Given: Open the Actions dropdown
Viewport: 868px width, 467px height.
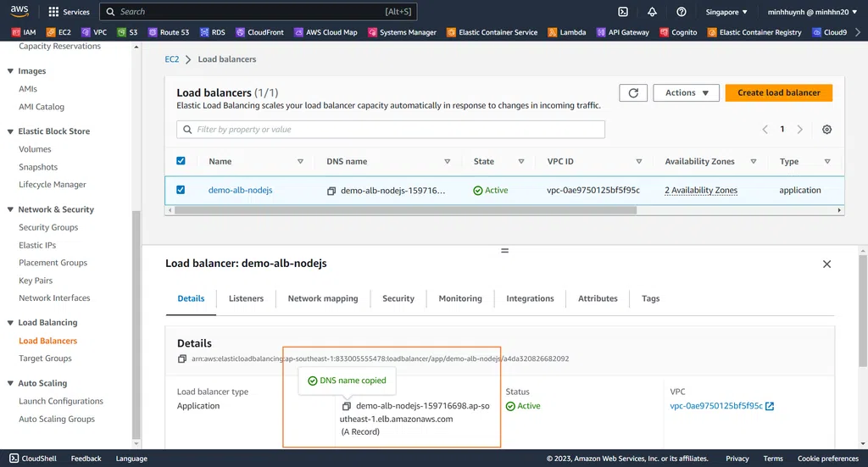Looking at the screenshot, I should tap(686, 93).
